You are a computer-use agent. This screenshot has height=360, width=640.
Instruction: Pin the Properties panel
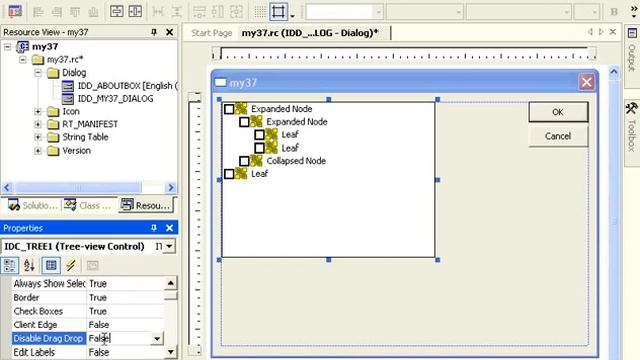click(154, 228)
